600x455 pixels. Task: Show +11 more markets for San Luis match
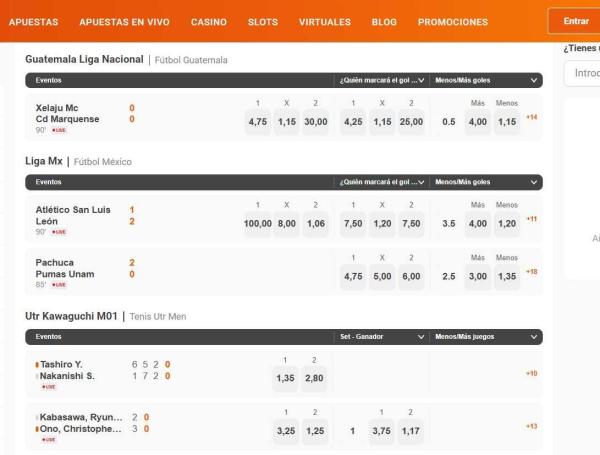[x=532, y=219]
